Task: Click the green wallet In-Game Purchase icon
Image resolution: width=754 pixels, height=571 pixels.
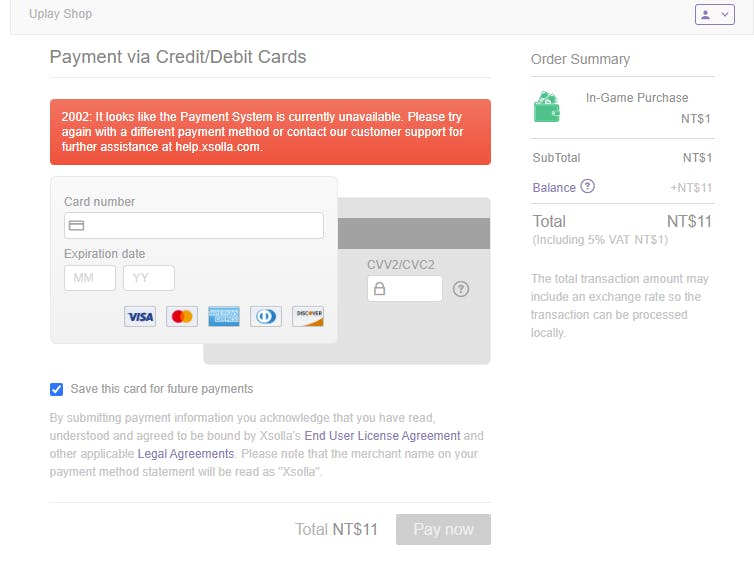Action: 547,107
